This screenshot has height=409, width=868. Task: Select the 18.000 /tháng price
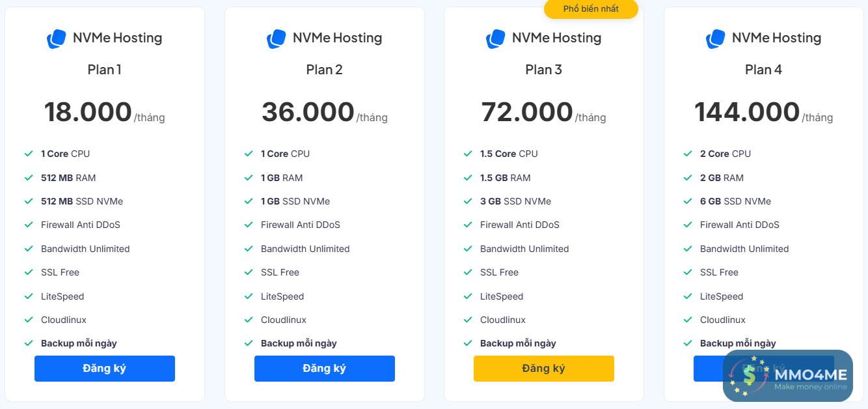pos(104,113)
